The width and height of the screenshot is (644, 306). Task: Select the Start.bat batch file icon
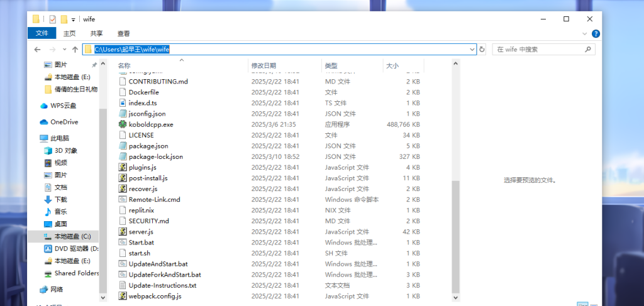coord(123,243)
